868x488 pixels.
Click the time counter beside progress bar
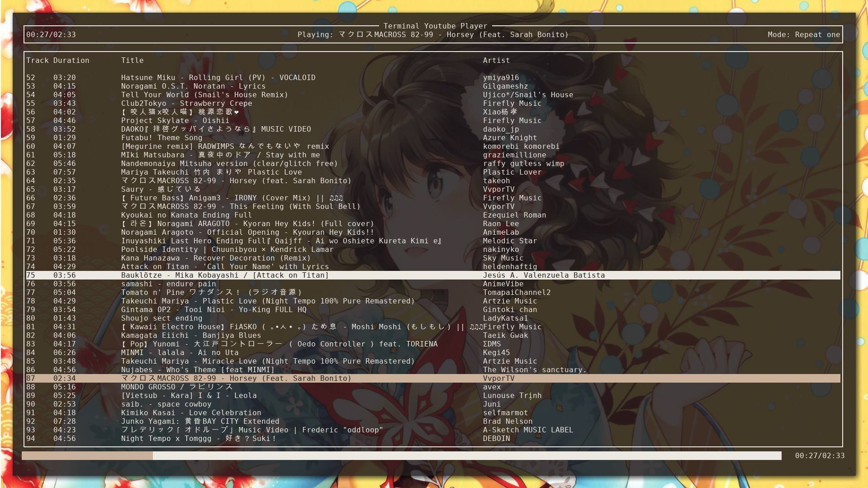point(819,456)
